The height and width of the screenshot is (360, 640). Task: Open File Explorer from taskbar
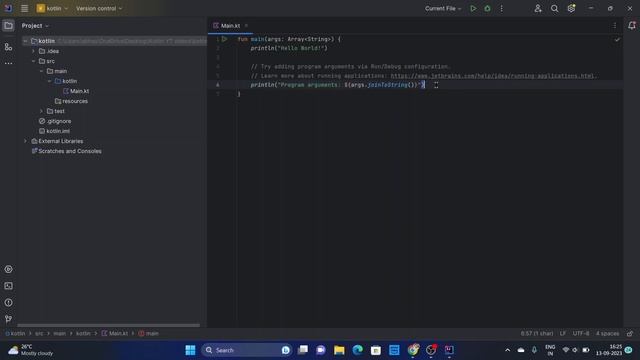[339, 350]
